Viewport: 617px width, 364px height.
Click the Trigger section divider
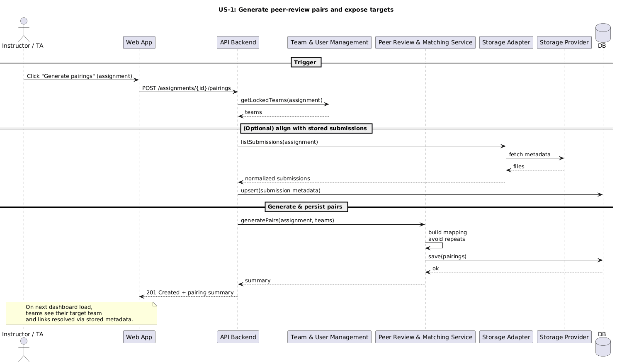(306, 62)
